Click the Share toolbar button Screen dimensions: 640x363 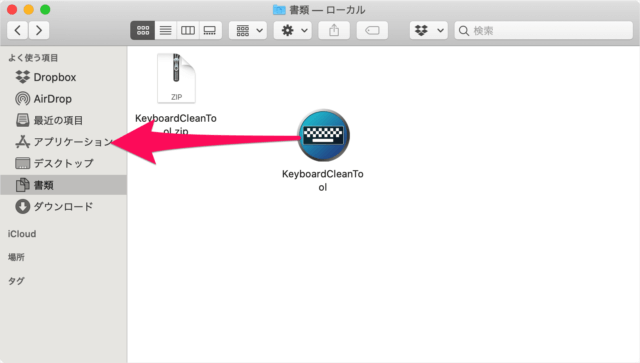tap(334, 30)
